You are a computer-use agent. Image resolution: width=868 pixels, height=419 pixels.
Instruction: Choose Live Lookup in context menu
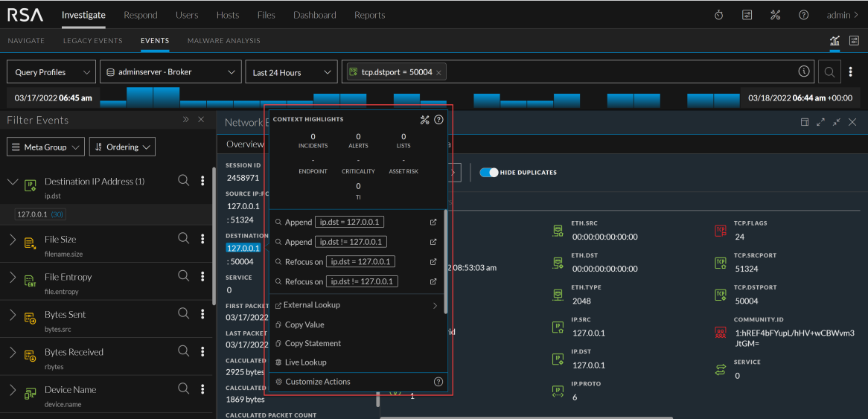(x=305, y=362)
